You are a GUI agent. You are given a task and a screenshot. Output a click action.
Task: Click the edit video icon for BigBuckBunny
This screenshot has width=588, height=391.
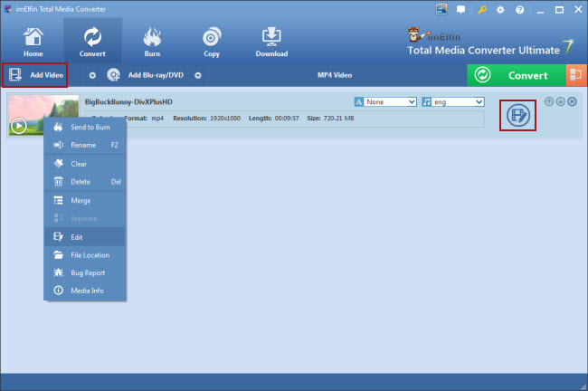click(517, 115)
